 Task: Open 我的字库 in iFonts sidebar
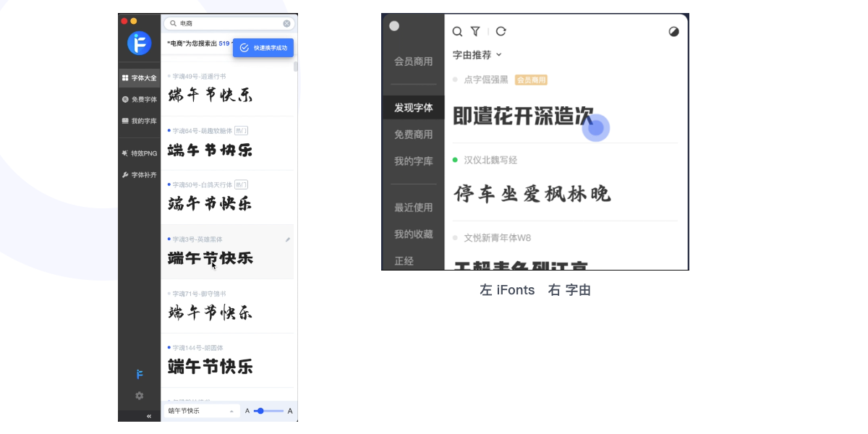[139, 121]
